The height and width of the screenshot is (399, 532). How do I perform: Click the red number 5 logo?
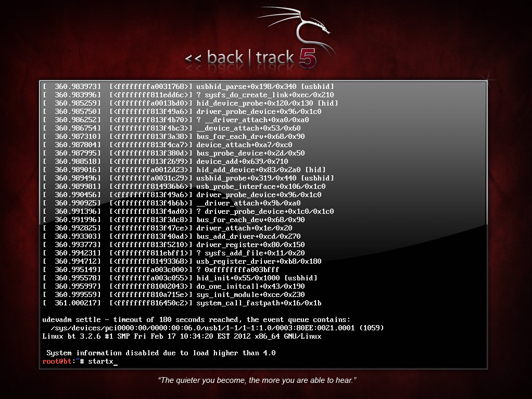308,58
